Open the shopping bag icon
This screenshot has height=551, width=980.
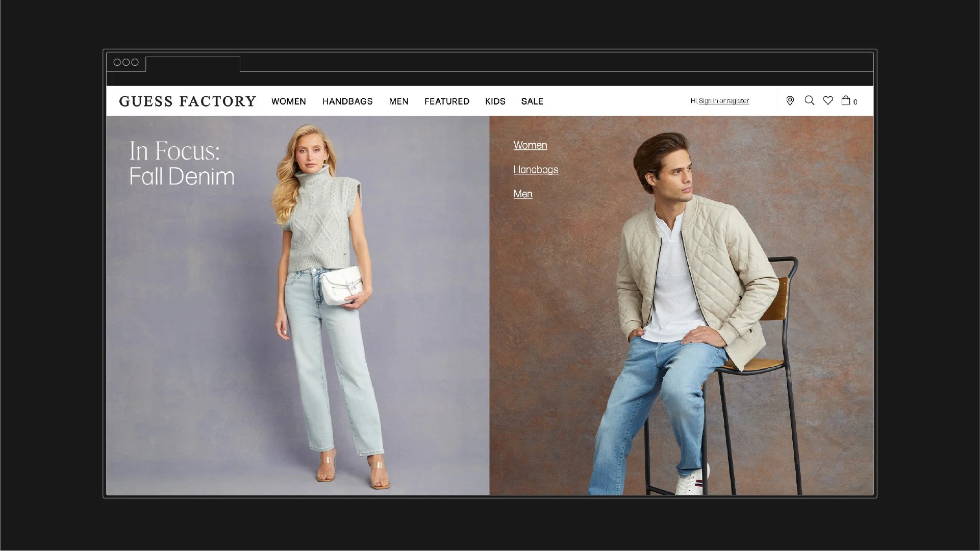846,100
